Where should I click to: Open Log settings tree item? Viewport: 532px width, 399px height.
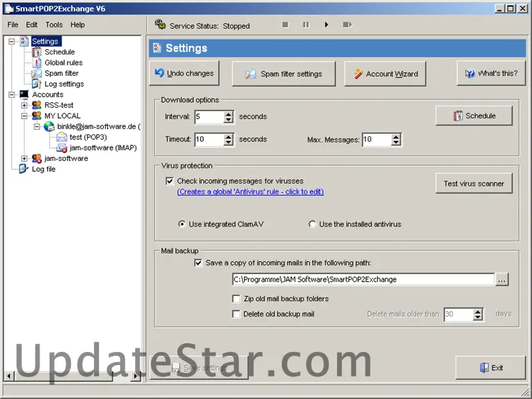coord(64,84)
